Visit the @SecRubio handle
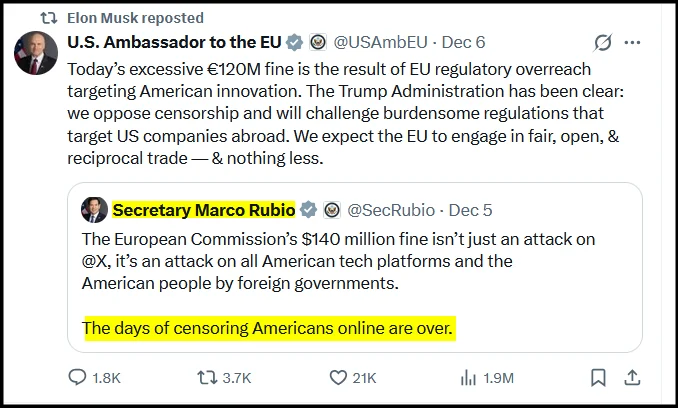Screen dimensions: 678x408 pos(390,209)
